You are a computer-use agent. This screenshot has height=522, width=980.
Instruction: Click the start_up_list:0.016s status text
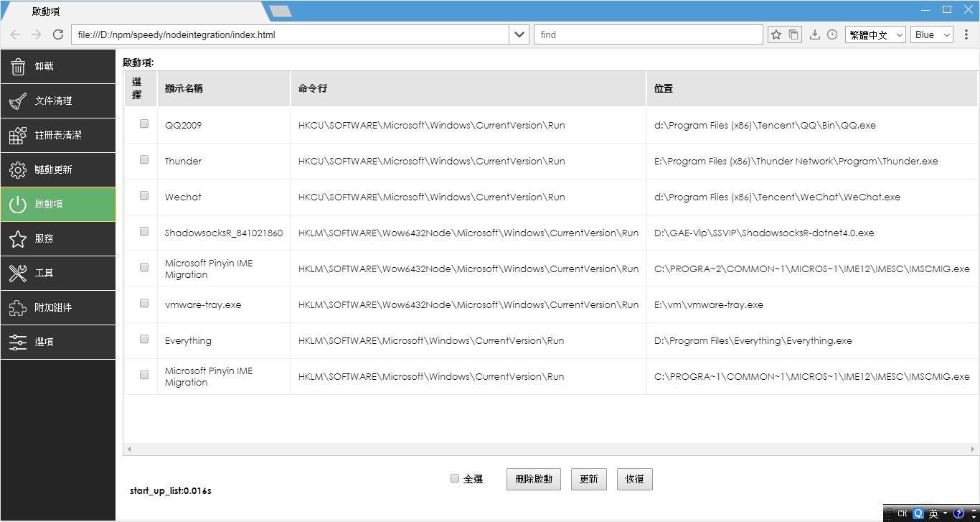(x=171, y=491)
